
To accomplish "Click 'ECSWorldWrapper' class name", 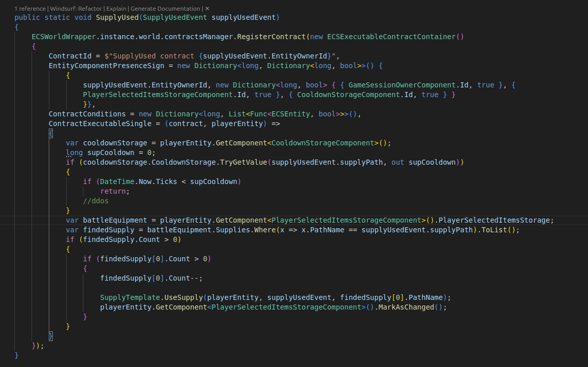I will coord(64,37).
